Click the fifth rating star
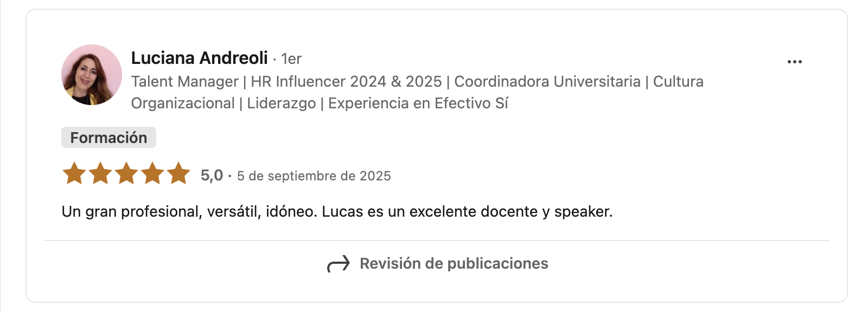The width and height of the screenshot is (868, 312). [178, 174]
